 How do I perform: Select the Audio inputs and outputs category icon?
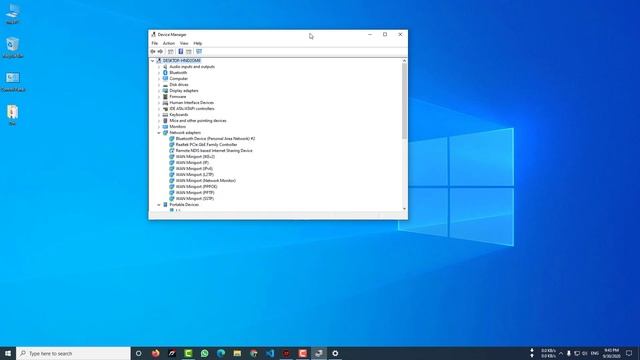(165, 67)
